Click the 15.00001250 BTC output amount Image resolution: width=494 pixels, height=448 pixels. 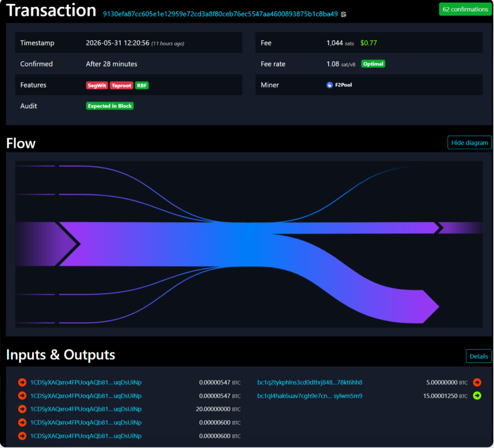tap(445, 396)
